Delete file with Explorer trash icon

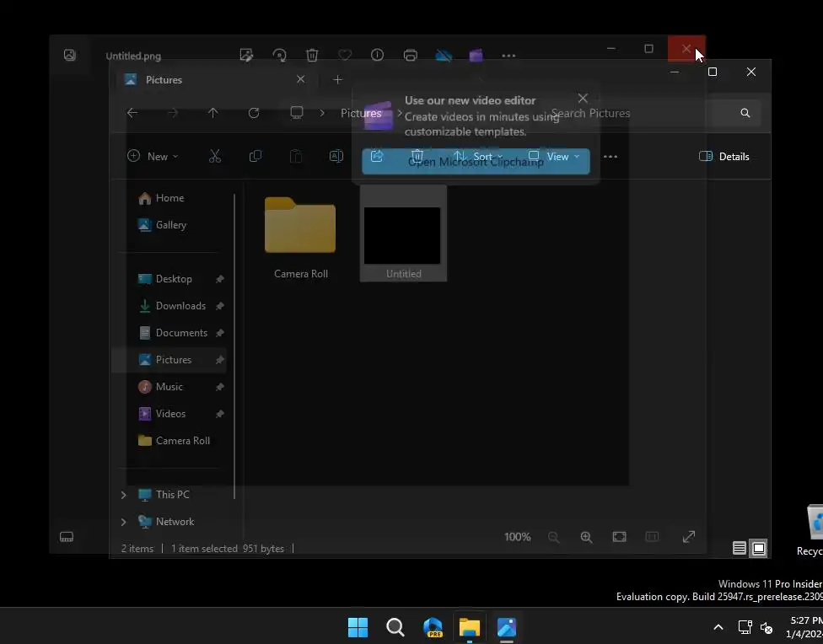pos(417,157)
